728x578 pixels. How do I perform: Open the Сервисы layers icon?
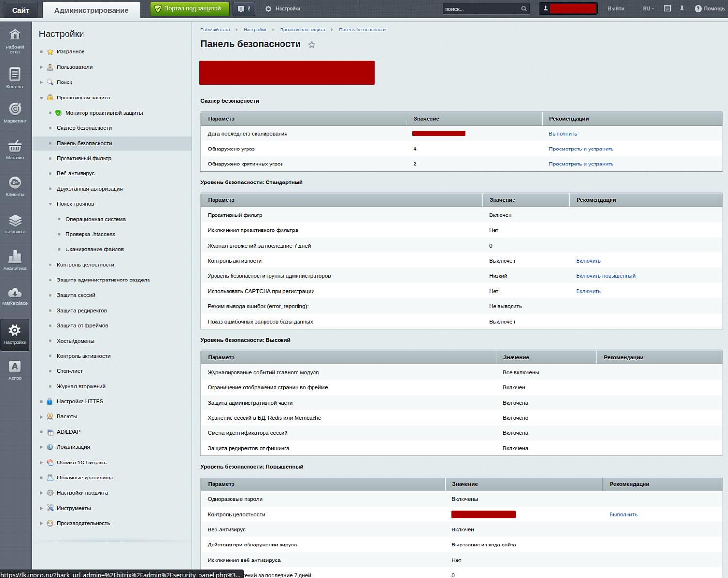[x=15, y=224]
